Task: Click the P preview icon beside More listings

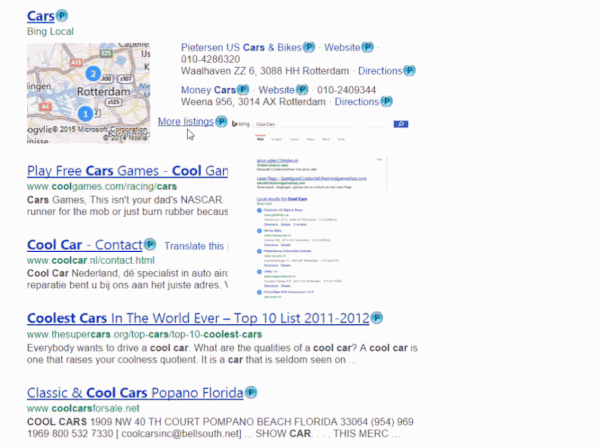Action: [221, 121]
